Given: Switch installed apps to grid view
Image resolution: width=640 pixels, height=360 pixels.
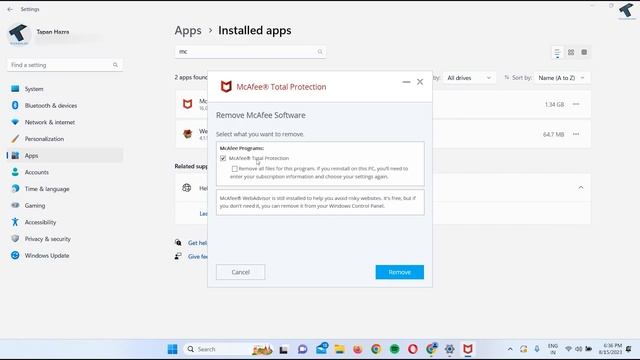Looking at the screenshot, I should [571, 52].
